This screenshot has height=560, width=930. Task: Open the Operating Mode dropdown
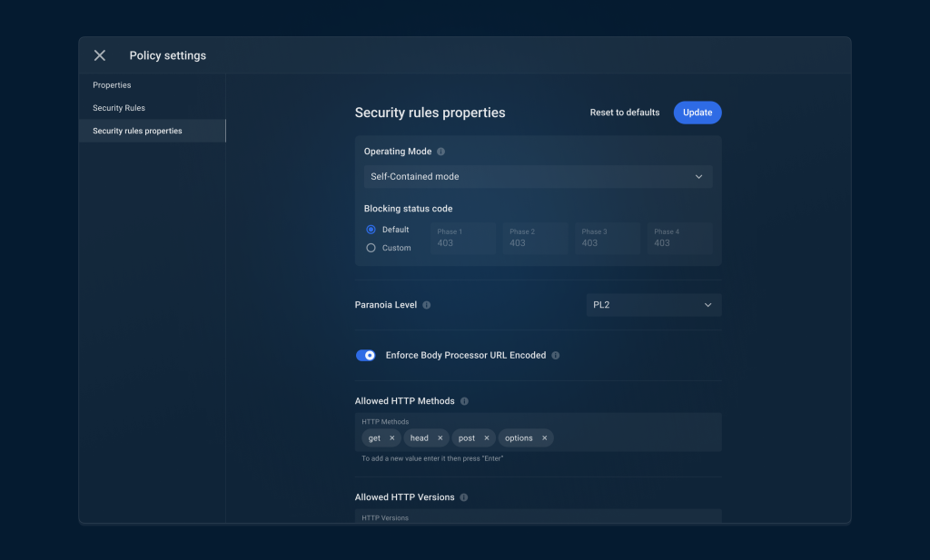coord(538,177)
